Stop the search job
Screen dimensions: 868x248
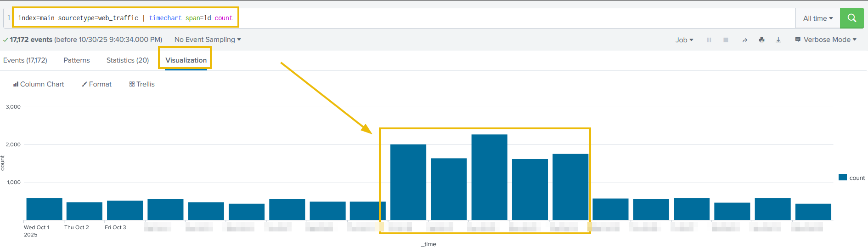click(x=726, y=40)
